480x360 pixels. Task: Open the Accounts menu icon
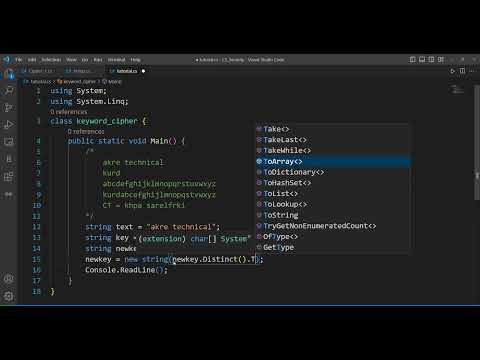click(x=9, y=278)
